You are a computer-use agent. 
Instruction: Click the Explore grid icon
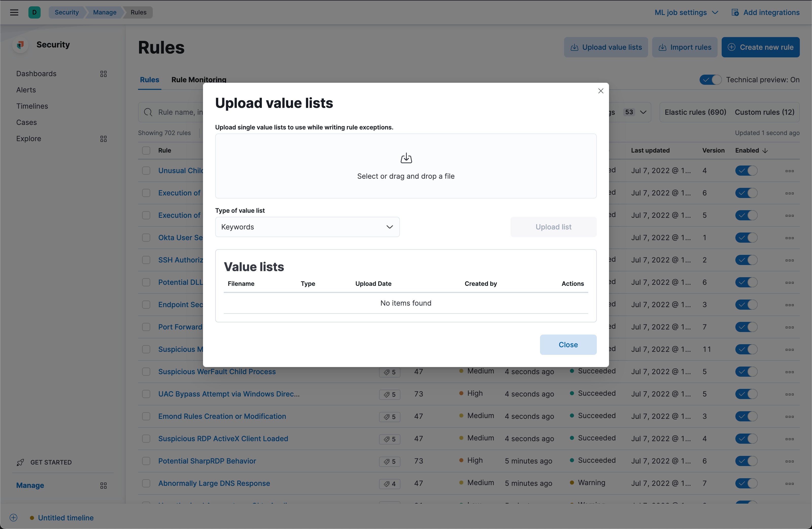pyautogui.click(x=104, y=139)
